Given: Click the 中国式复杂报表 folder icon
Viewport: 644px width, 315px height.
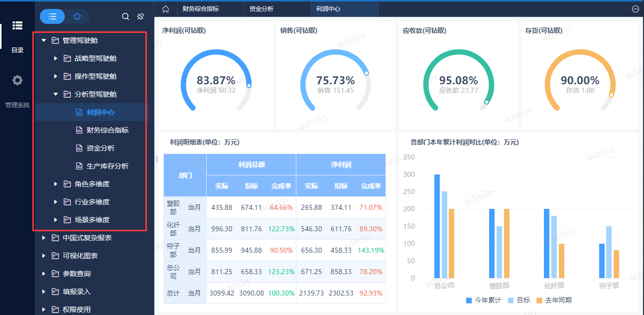Looking at the screenshot, I should (x=55, y=238).
